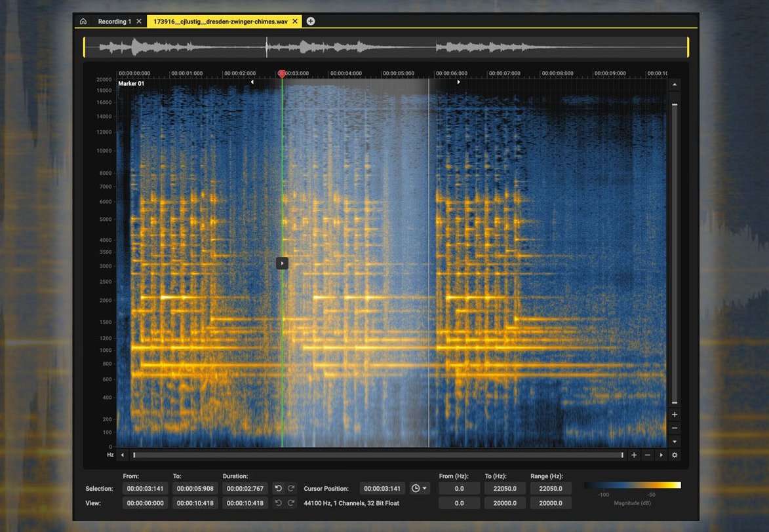Redo the view change in the View row

(291, 503)
